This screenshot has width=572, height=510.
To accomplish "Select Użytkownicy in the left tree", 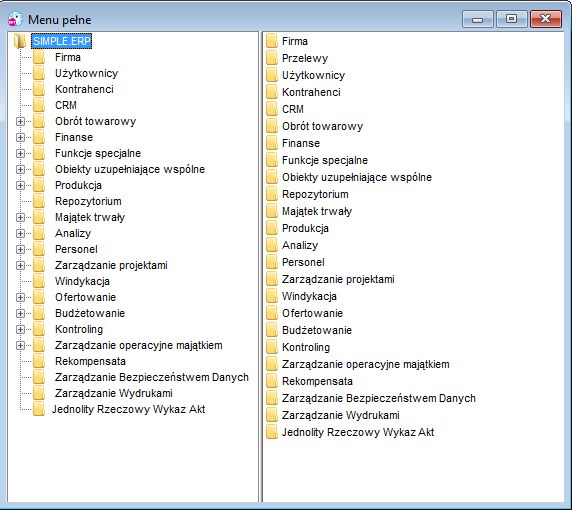I will (x=86, y=73).
